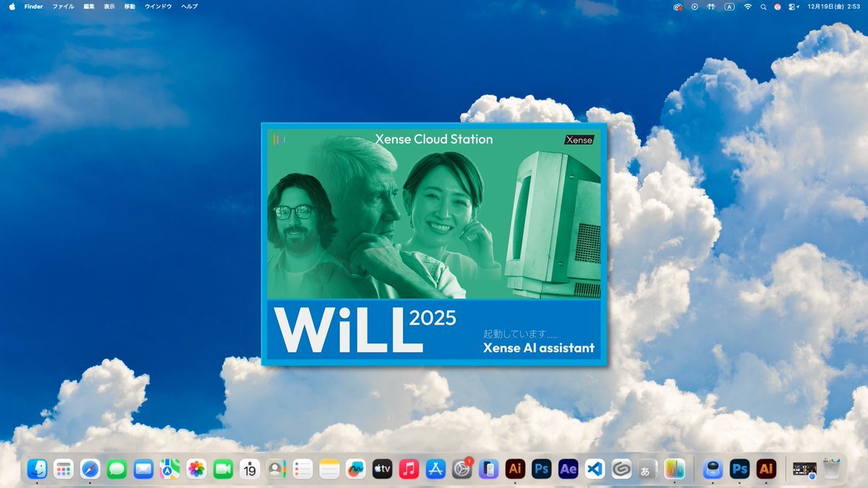Open the blue magnifier lens app in Dock
Screen dimensions: 868x488
(x=713, y=469)
